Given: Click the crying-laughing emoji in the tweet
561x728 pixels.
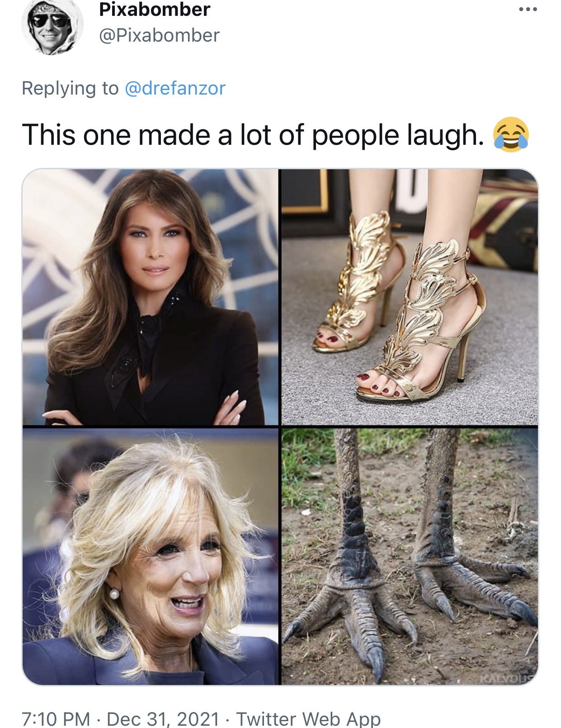Looking at the screenshot, I should point(511,134).
